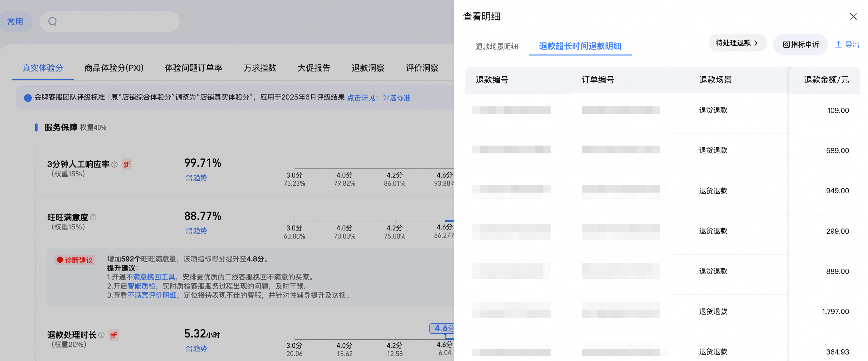Click the red 诊断建议 warning icon
868x361 pixels.
[60, 259]
